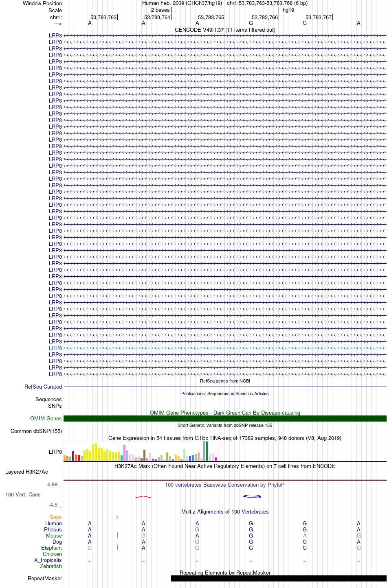Open 100 vertebrates Basewise Conservation by PhyloP
Viewport: 387px width, 588px height.
(x=225, y=485)
